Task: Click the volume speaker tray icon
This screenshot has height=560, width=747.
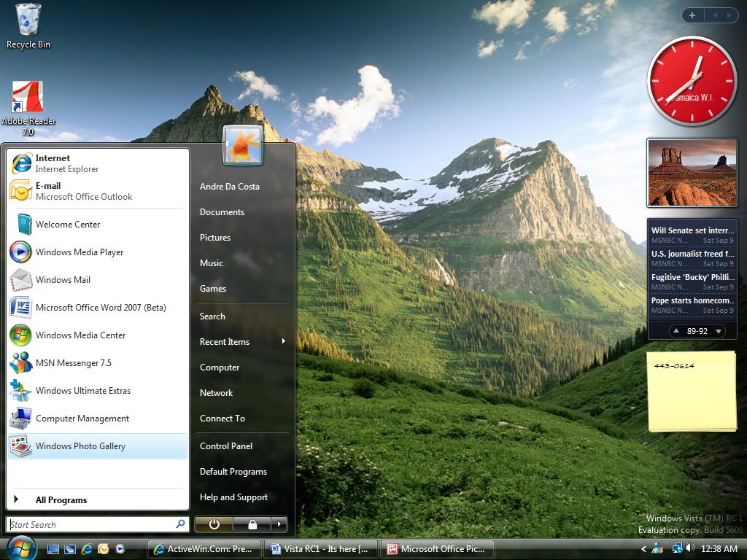Action: click(x=689, y=548)
